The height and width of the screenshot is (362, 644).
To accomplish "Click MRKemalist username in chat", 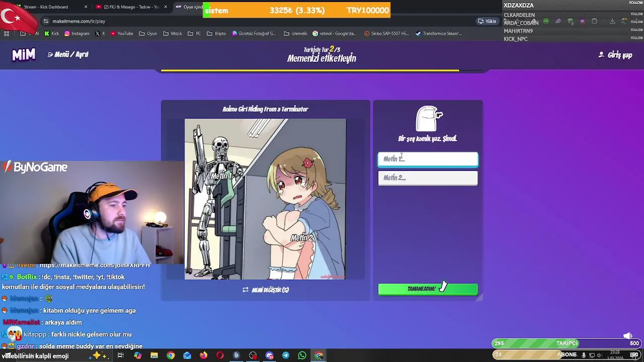I will pos(21,322).
